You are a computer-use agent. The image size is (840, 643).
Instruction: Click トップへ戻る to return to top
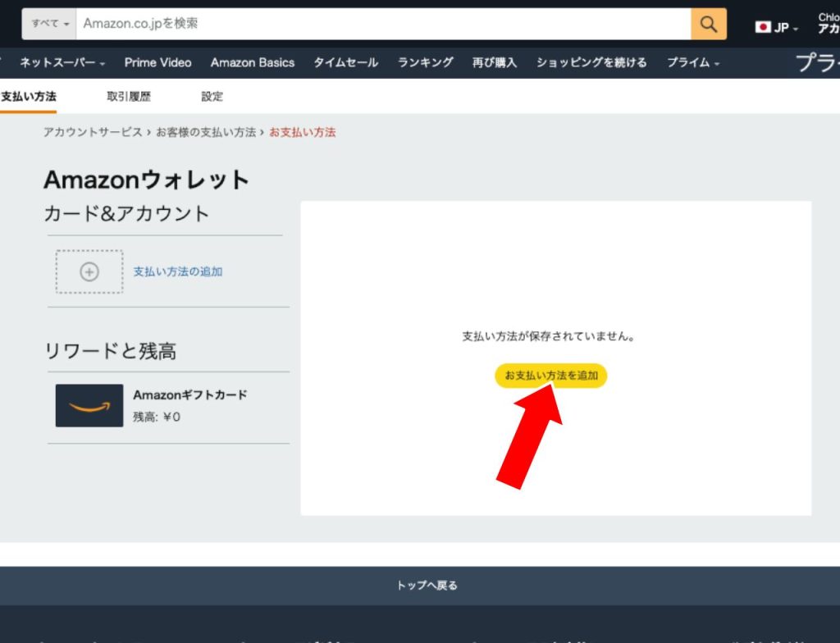pyautogui.click(x=427, y=586)
